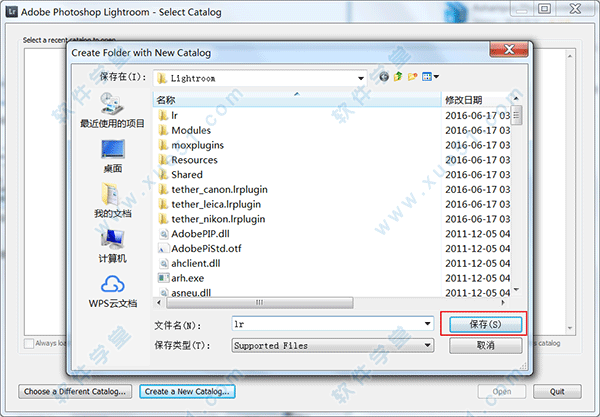Open 我的文档 documents shortcut

click(112, 200)
